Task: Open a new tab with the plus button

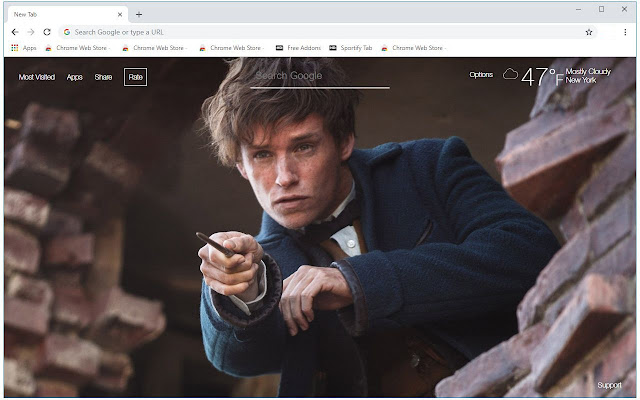Action: (x=139, y=15)
